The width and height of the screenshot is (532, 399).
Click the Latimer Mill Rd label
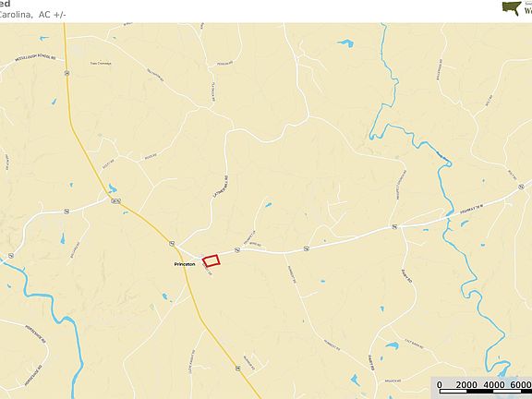220,187
